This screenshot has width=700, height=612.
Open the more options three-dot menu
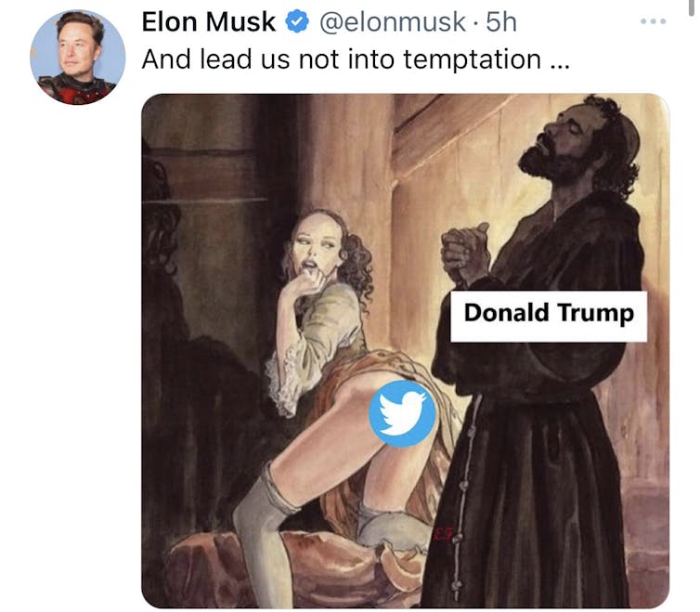(x=654, y=20)
